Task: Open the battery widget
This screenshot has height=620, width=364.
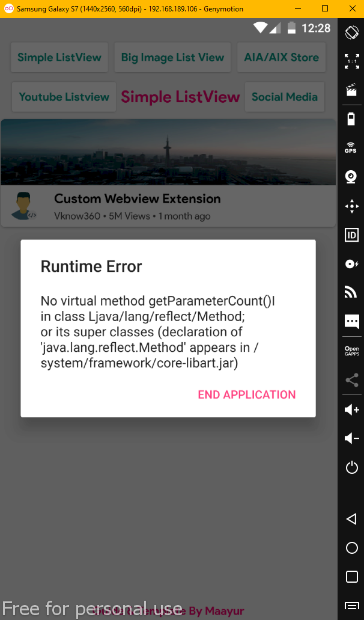Action: [x=351, y=118]
